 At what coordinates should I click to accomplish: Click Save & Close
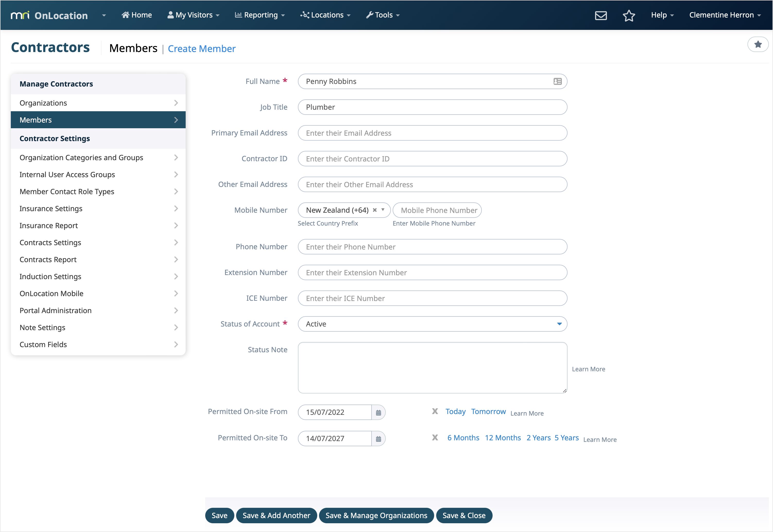coord(464,516)
